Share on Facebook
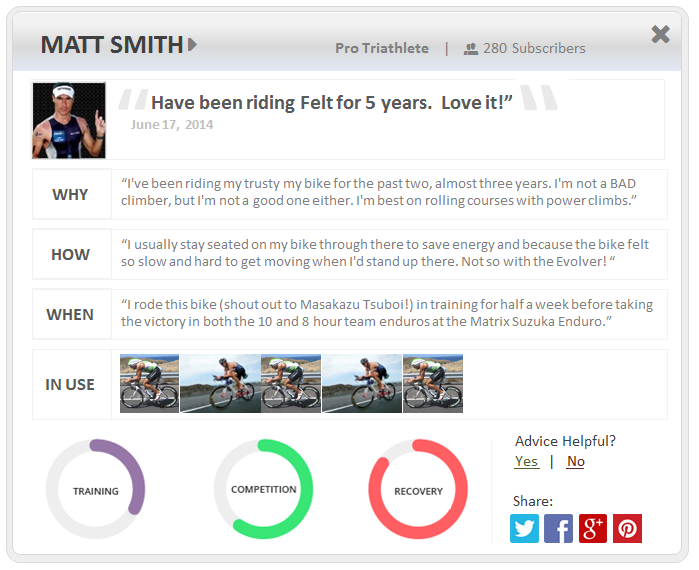Viewport: 699px width, 570px height. (x=558, y=529)
